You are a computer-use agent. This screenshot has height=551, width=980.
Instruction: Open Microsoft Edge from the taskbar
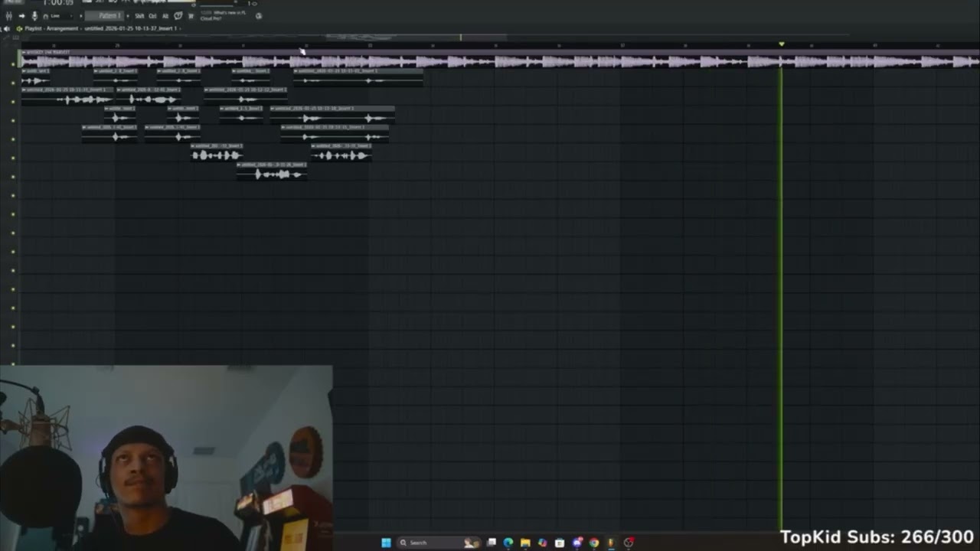click(x=508, y=543)
